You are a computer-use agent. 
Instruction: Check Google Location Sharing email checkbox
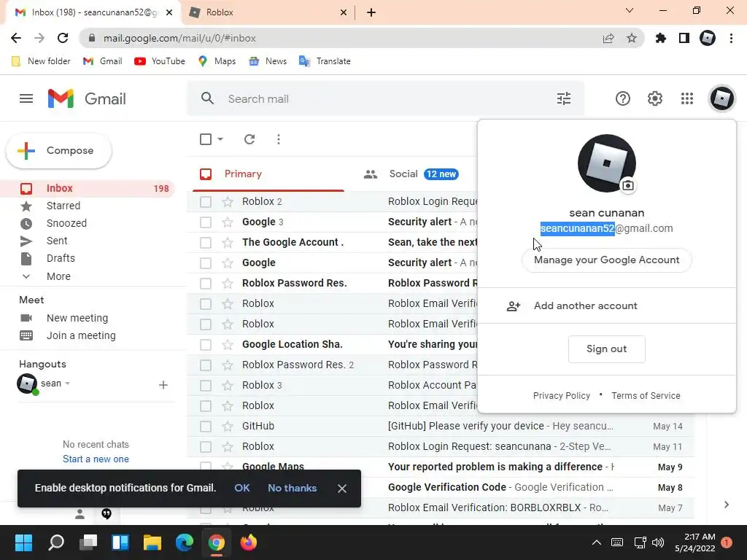[x=205, y=345]
